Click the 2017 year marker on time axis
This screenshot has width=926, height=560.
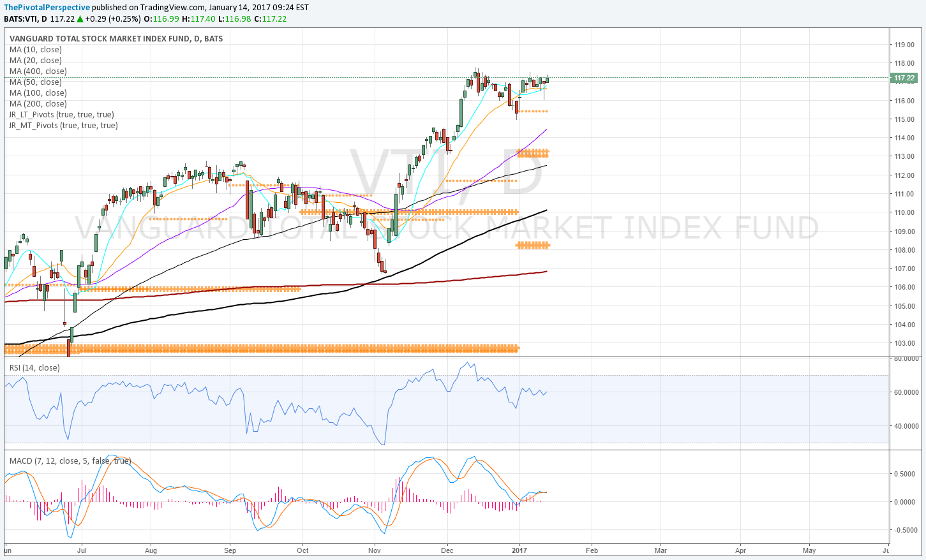pyautogui.click(x=519, y=550)
